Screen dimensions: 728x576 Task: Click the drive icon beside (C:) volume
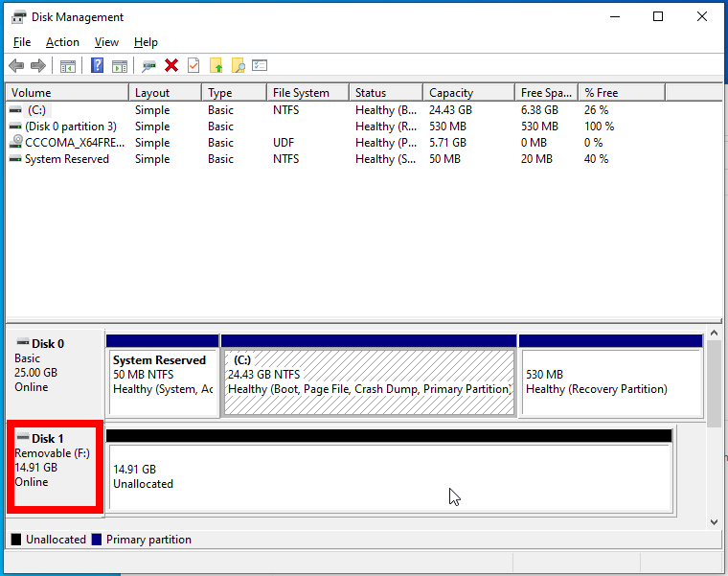click(15, 110)
